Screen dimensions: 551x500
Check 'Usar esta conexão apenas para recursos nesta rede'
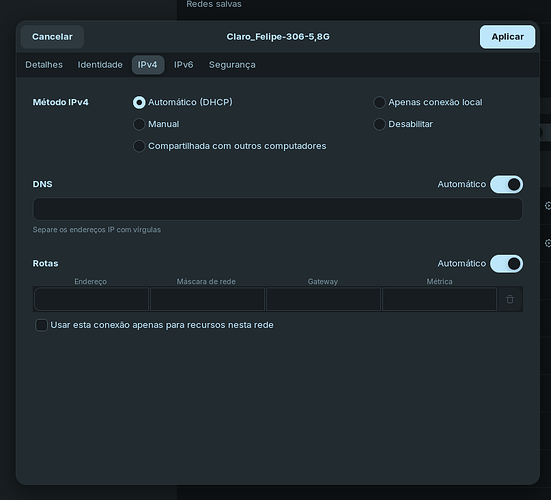tap(41, 325)
